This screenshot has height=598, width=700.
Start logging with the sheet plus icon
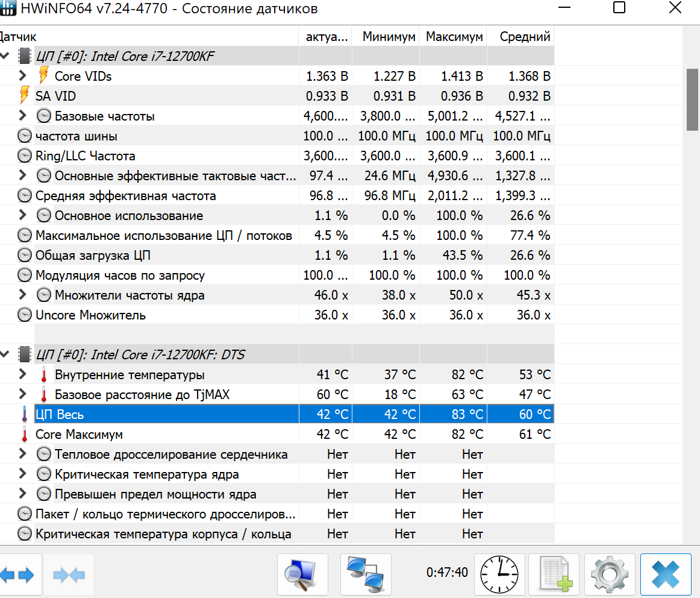[554, 574]
